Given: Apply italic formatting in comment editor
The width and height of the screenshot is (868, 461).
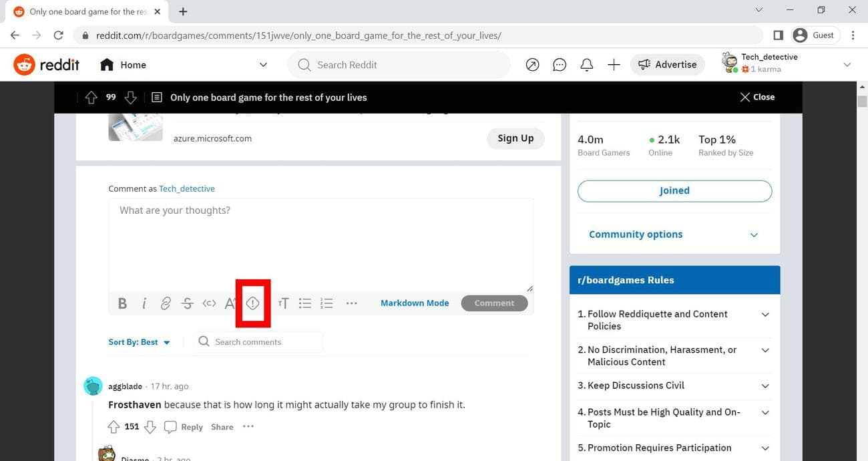Looking at the screenshot, I should coord(144,303).
